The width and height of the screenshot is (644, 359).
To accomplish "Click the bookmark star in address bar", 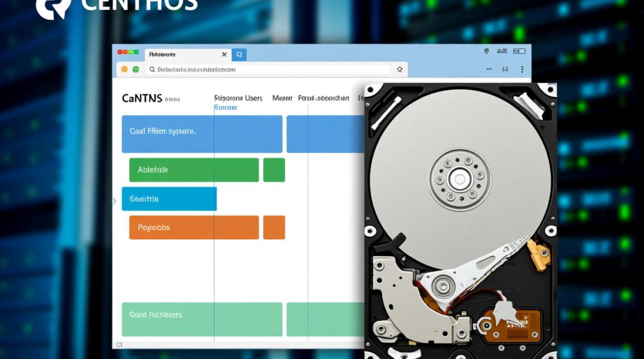I will [x=399, y=69].
